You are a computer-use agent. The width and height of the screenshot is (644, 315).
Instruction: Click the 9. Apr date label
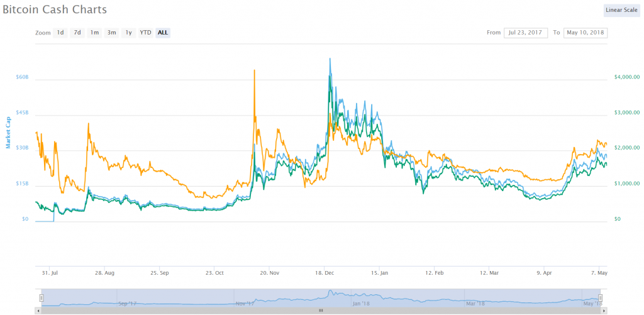[545, 273]
